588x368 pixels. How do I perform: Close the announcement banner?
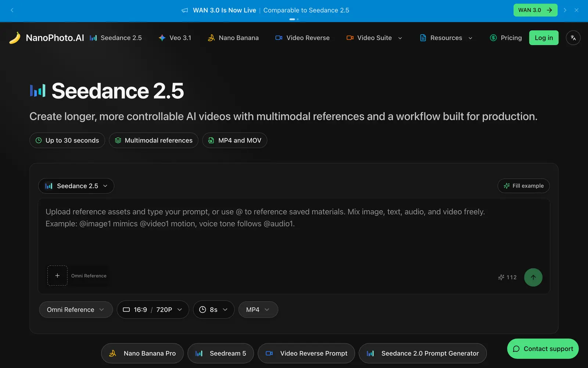(577, 10)
